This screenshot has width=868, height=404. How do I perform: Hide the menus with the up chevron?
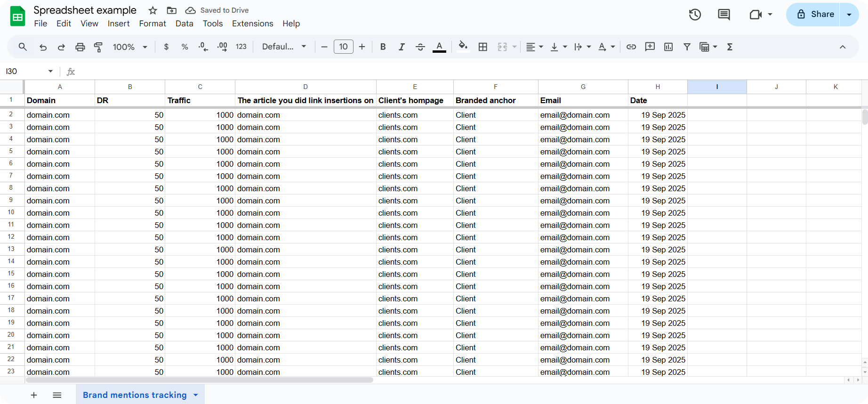pos(843,47)
